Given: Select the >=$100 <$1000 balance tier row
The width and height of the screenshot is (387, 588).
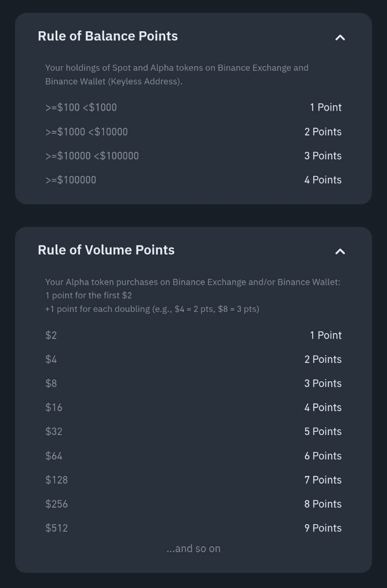Looking at the screenshot, I should [x=81, y=107].
